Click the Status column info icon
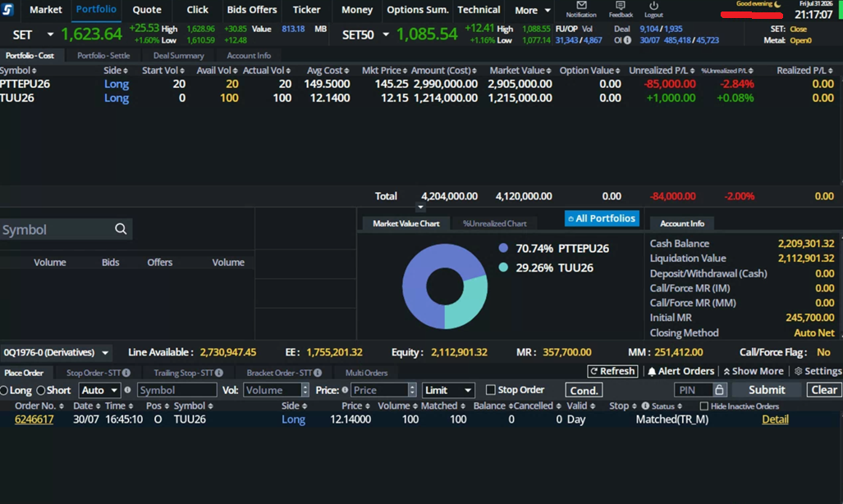Screen dimensions: 843x504 pos(645,405)
